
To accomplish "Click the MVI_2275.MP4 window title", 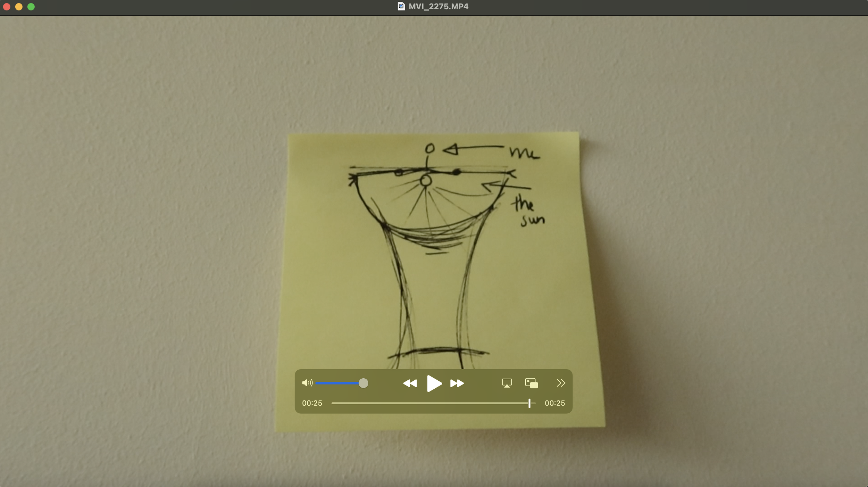I will 438,6.
